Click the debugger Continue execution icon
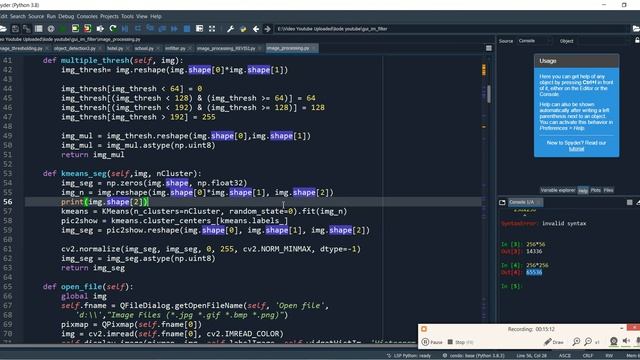Screen dimensions: 640x360 (174, 29)
